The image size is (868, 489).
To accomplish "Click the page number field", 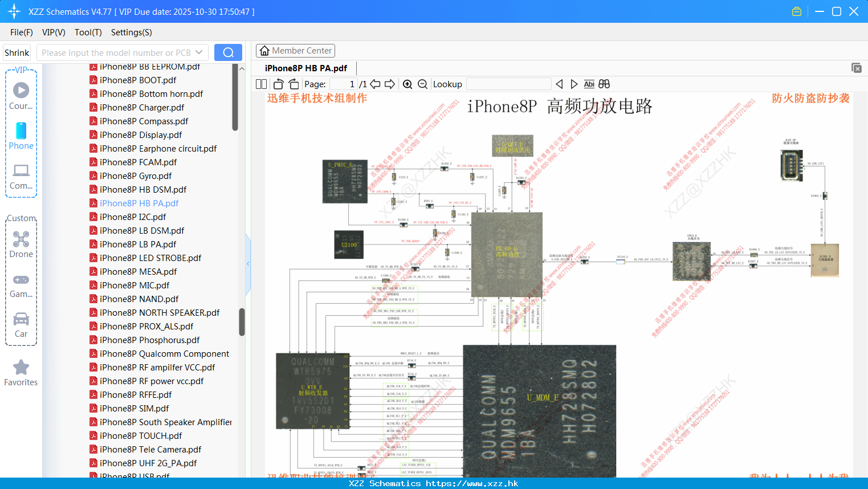I will coord(343,84).
